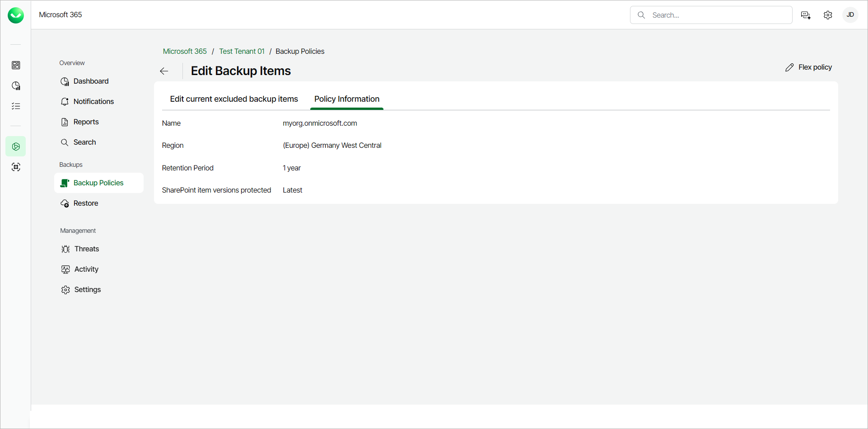Follow the Microsoft 365 breadcrumb link
Image resolution: width=868 pixels, height=429 pixels.
[185, 52]
